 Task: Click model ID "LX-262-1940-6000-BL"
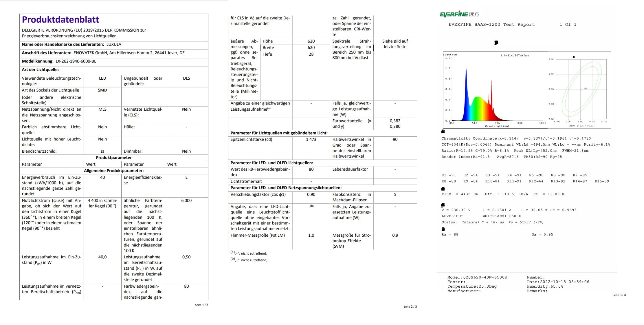[x=76, y=61]
